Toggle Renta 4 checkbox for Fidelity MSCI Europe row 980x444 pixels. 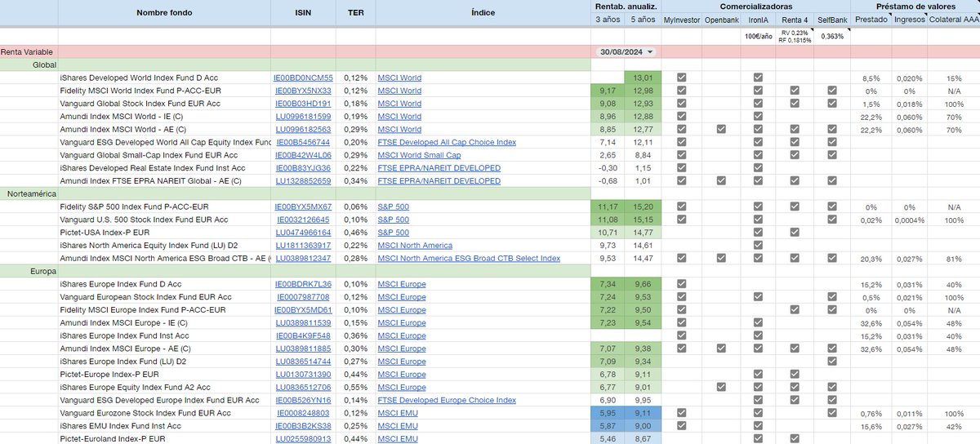click(x=795, y=310)
